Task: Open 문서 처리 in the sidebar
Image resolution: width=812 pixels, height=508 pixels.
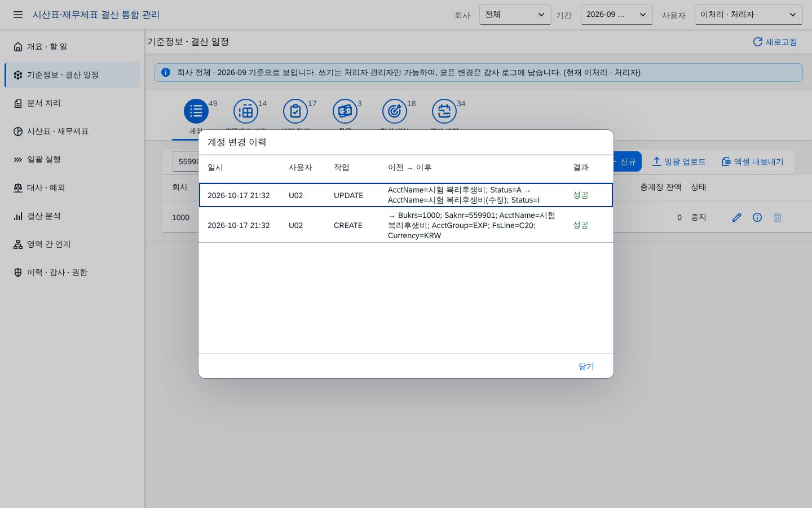Action: [x=72, y=103]
